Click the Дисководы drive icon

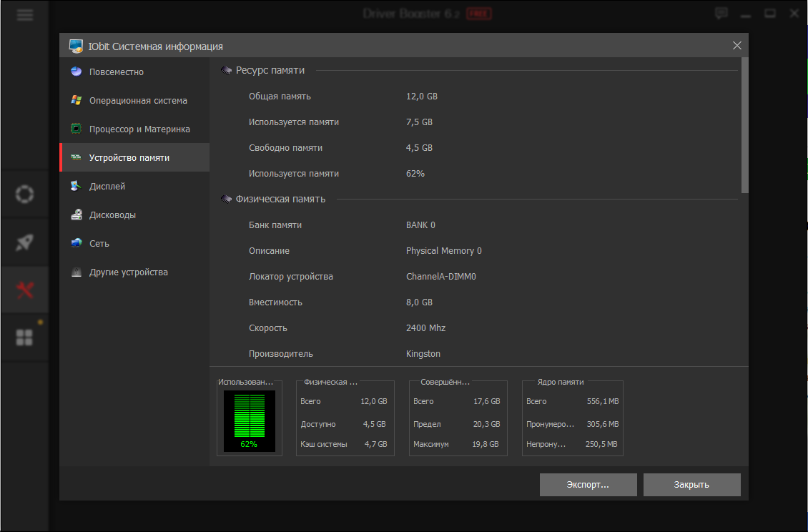point(76,215)
